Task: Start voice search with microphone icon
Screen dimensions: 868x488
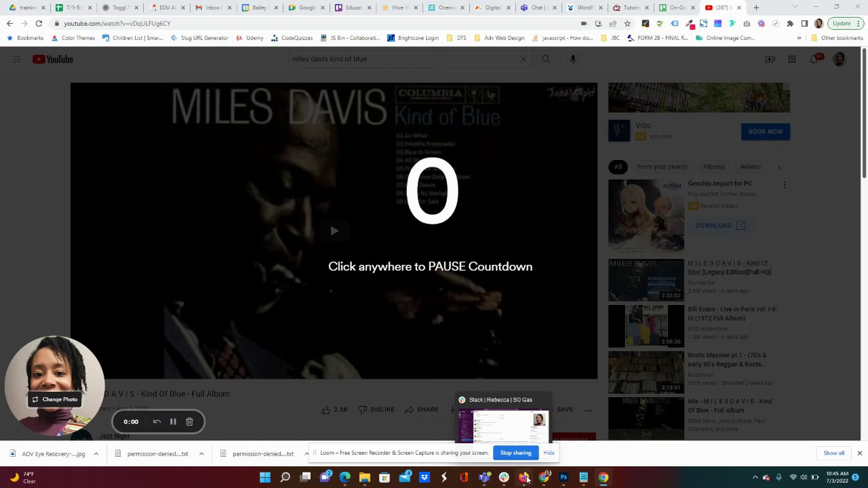Action: tap(573, 59)
